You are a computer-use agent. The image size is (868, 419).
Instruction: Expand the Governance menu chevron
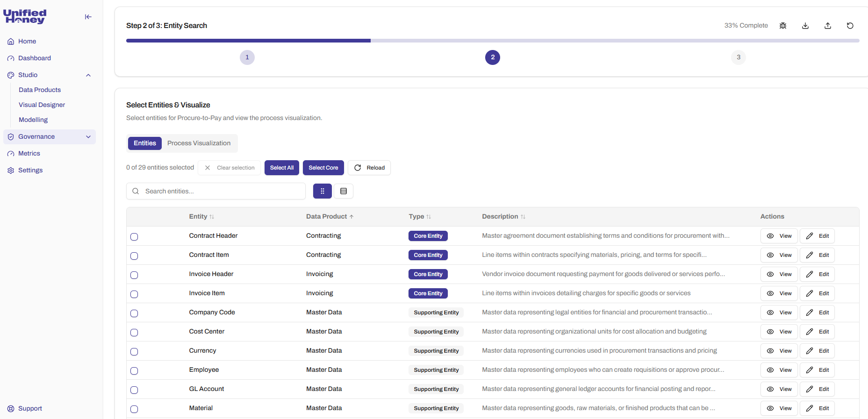click(x=88, y=137)
